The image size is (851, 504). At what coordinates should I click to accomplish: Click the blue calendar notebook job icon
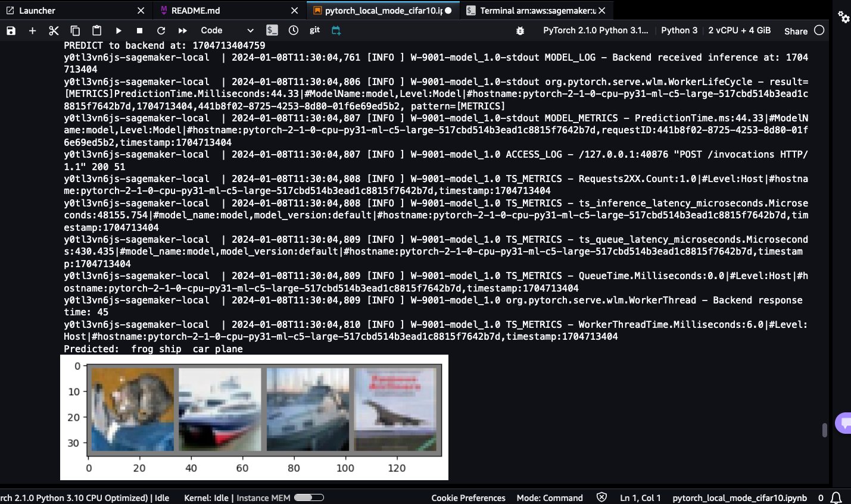coord(336,30)
